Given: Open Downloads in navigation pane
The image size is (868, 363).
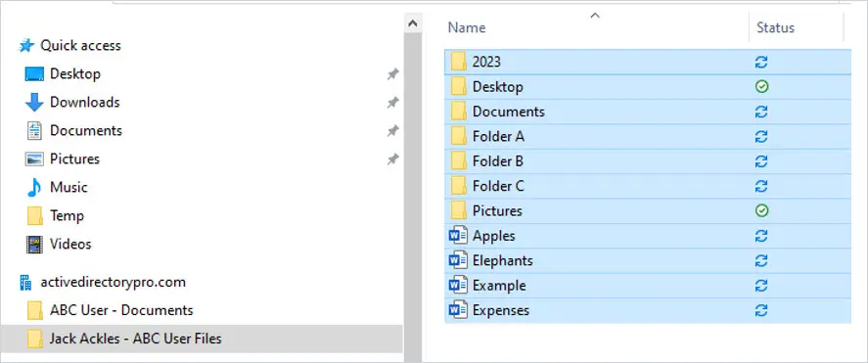Looking at the screenshot, I should tap(85, 103).
